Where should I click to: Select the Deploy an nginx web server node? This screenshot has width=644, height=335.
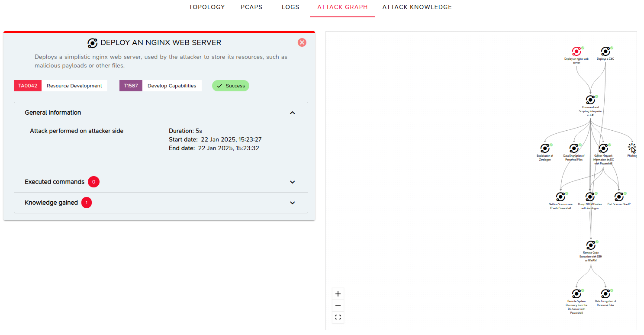point(576,51)
